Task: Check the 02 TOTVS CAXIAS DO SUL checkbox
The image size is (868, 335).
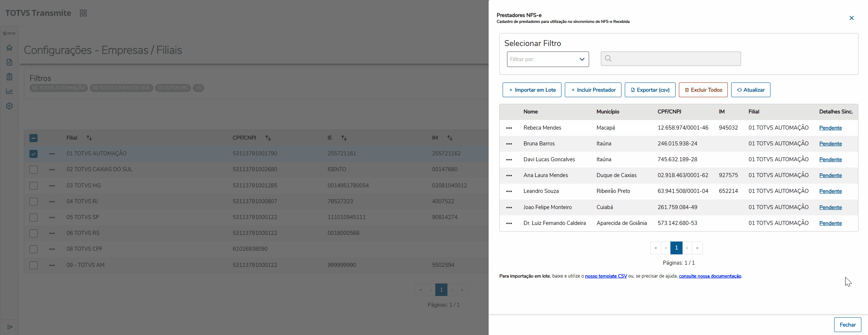Action: [x=33, y=170]
